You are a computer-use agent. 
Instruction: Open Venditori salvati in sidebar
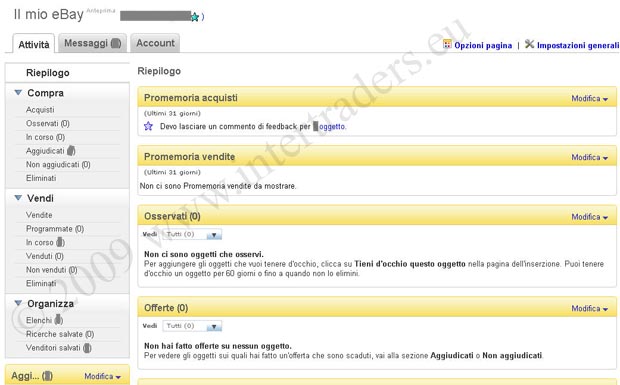coord(59,348)
